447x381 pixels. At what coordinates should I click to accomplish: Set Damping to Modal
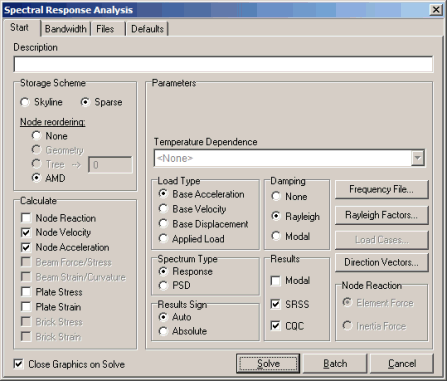(x=291, y=236)
